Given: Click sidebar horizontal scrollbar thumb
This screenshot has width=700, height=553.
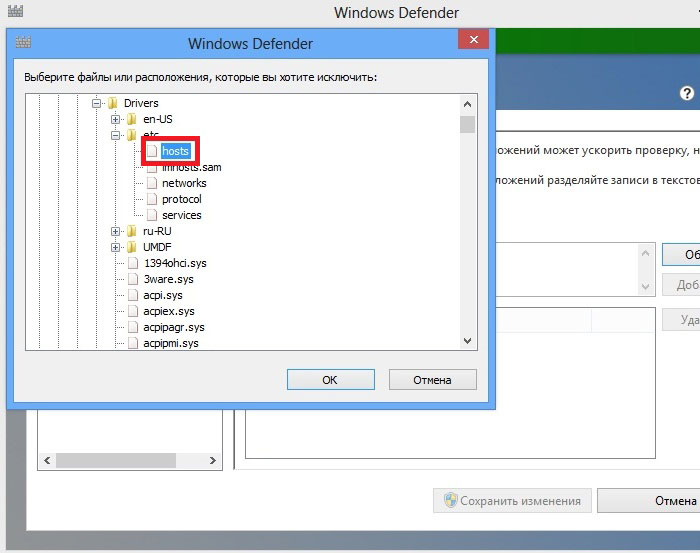Looking at the screenshot, I should click(x=116, y=460).
